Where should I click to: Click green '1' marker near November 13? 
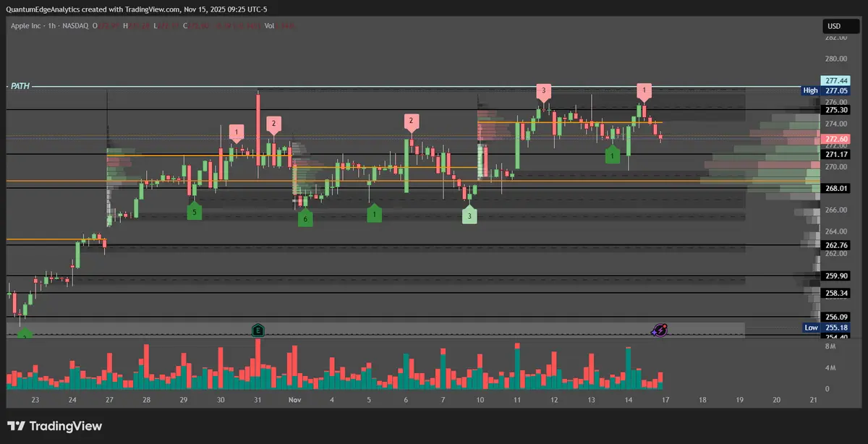(613, 155)
